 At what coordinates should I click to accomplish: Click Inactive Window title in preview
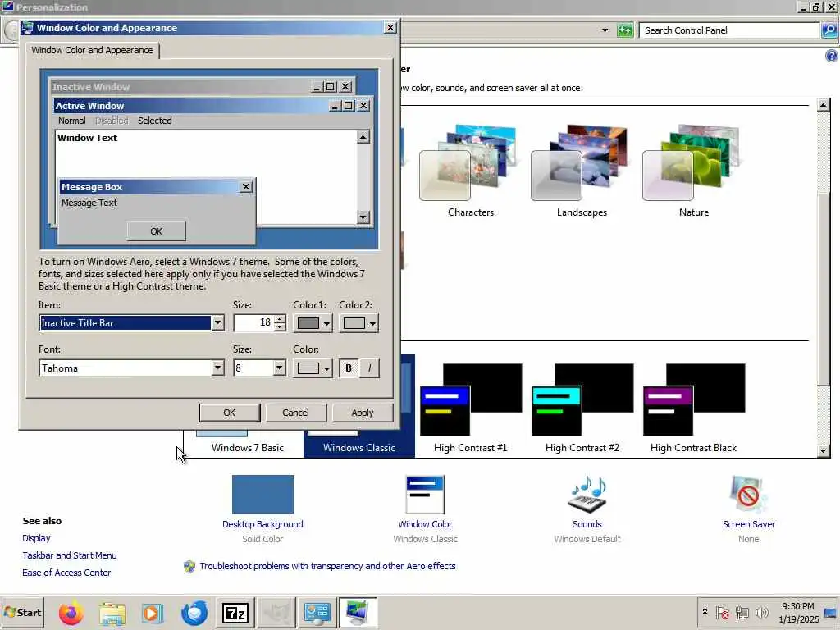[90, 87]
